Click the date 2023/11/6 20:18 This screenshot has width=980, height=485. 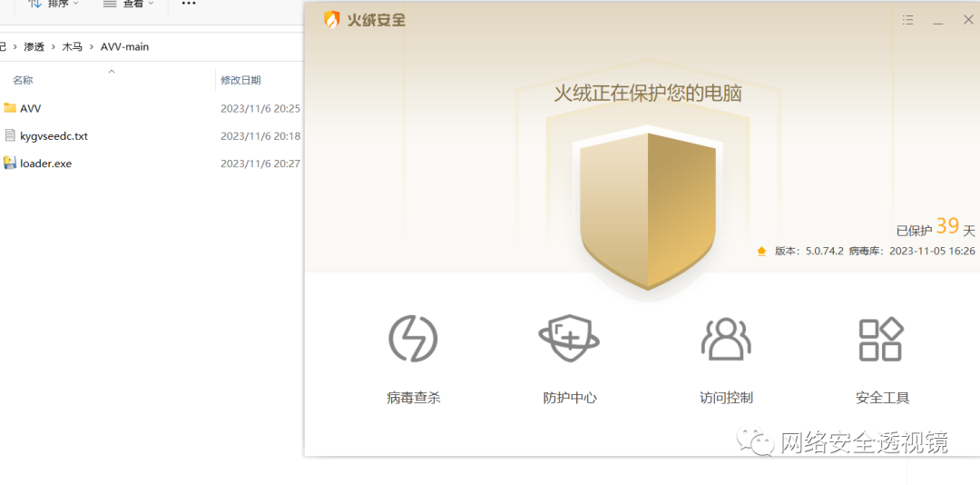(260, 136)
